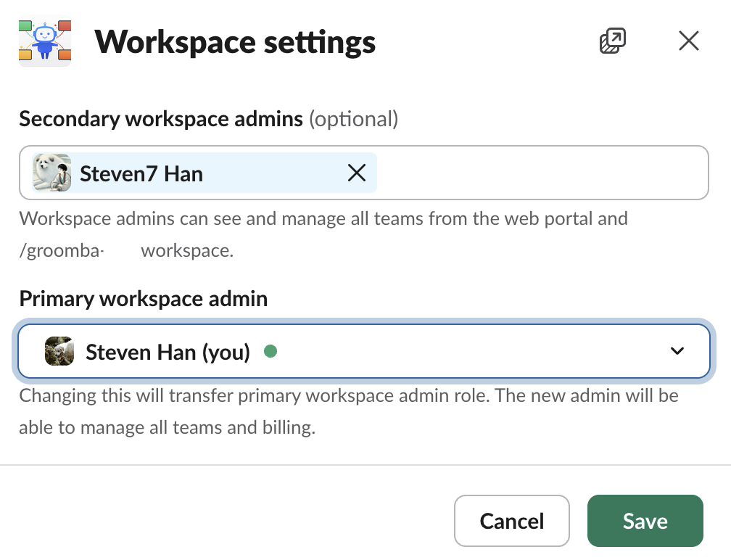Remove Steven7 Han from secondary admins

click(x=356, y=173)
